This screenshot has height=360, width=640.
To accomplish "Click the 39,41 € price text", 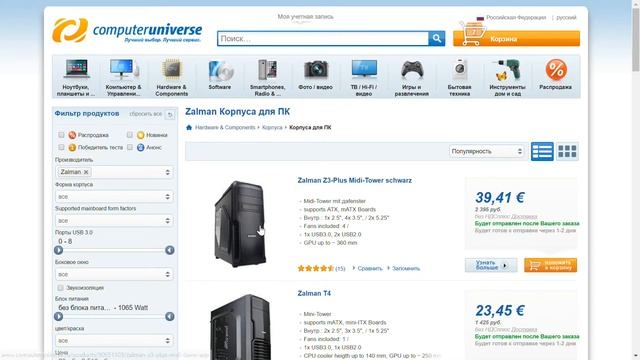I will tap(500, 198).
